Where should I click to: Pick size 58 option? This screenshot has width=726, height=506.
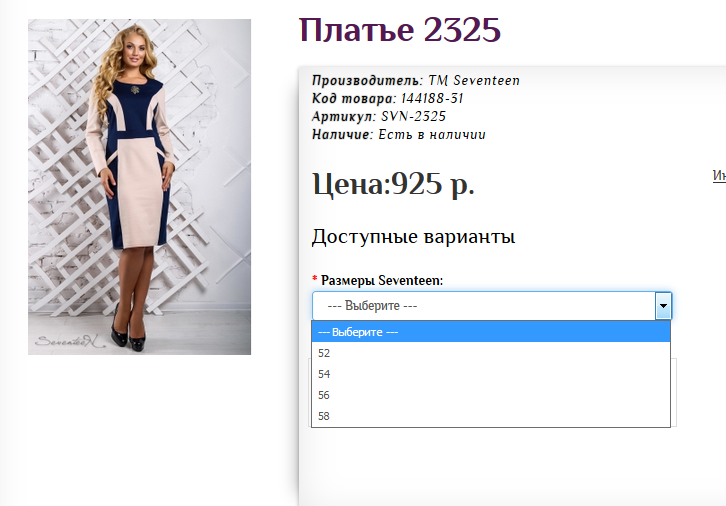[491, 416]
